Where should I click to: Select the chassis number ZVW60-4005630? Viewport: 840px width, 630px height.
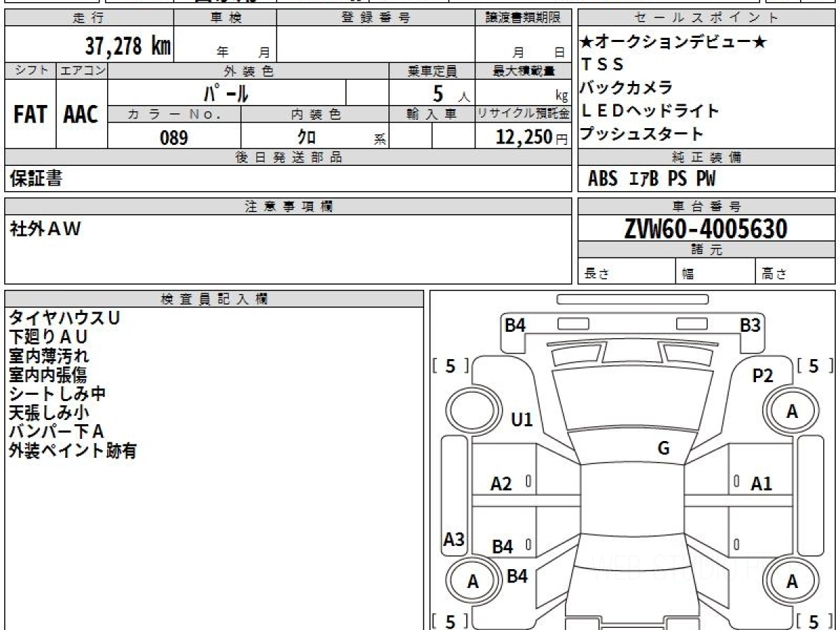point(706,228)
